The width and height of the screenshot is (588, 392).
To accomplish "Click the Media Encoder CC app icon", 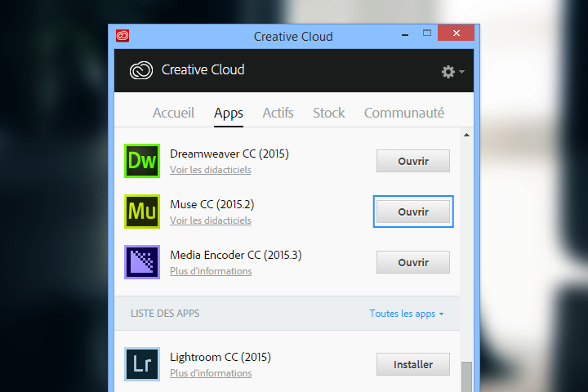I will (142, 262).
